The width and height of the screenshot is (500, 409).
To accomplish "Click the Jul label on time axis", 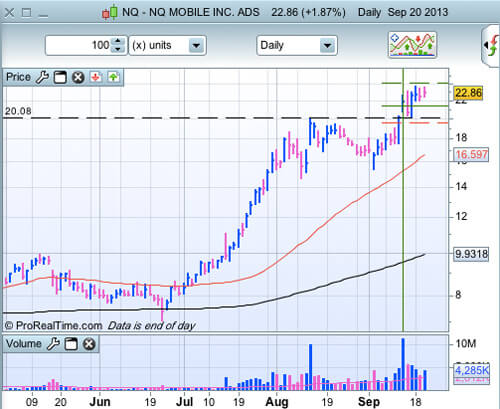I will point(184,402).
